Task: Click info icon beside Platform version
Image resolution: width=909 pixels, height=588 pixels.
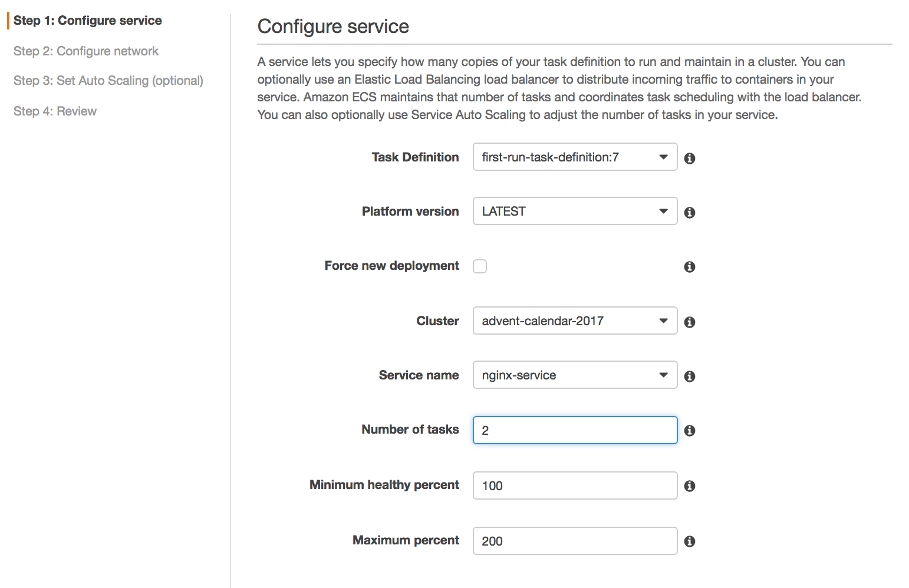Action: click(690, 212)
